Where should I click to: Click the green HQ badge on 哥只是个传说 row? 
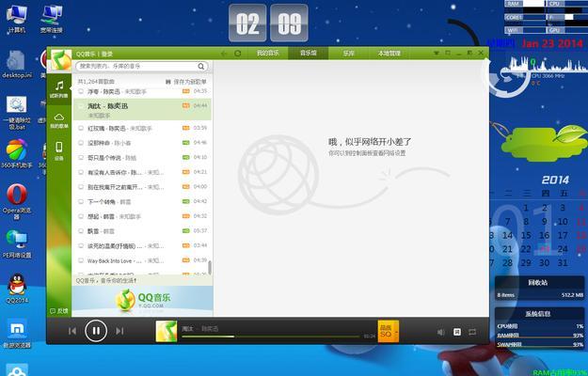(186, 157)
